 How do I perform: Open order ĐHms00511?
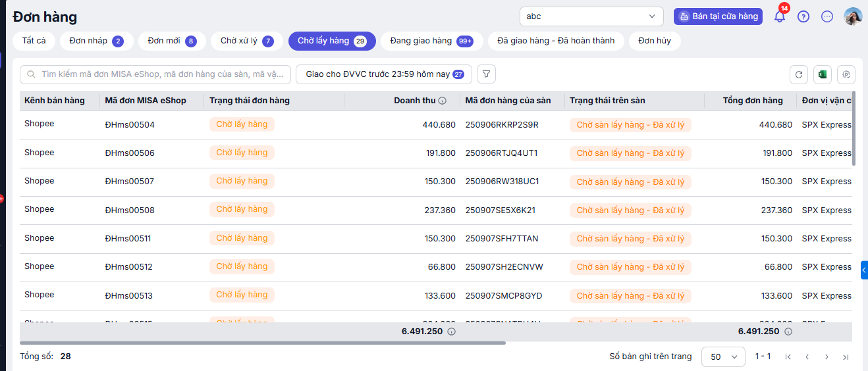(128, 239)
